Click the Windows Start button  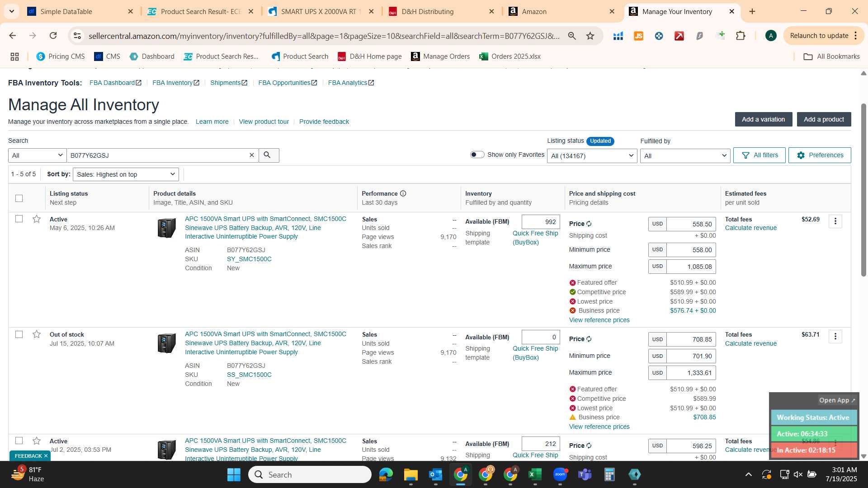[x=234, y=474]
